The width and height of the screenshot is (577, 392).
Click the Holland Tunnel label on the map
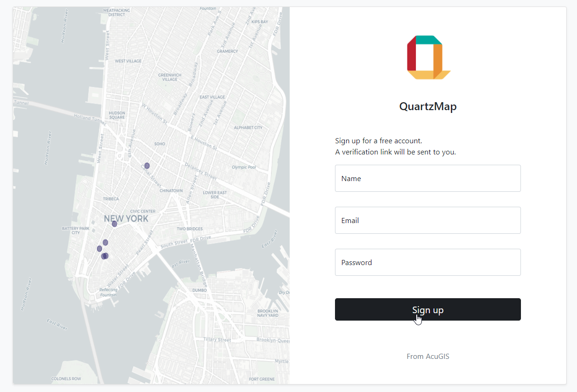tap(89, 119)
